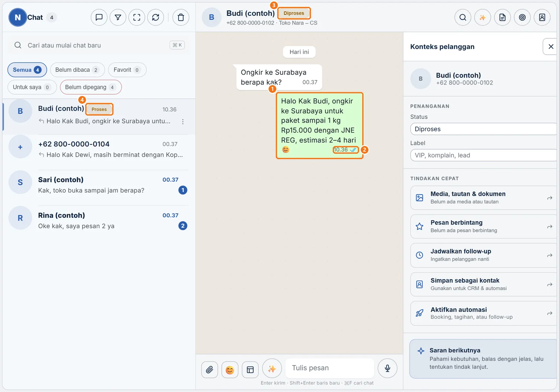Screen dimensions: 559x392
Task: Select the Belum dipegang filter tab
Action: [x=91, y=87]
